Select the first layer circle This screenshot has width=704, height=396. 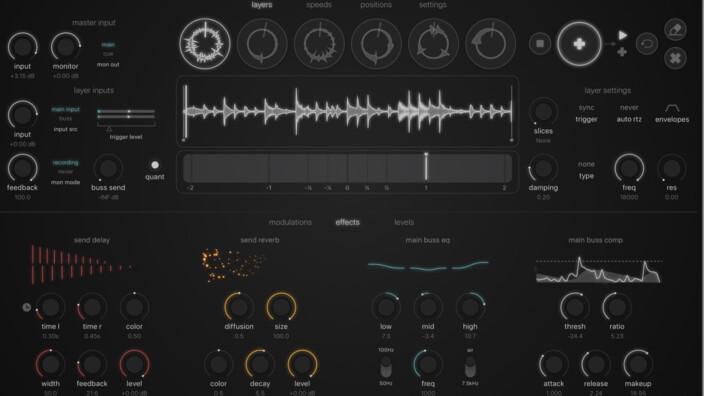205,44
